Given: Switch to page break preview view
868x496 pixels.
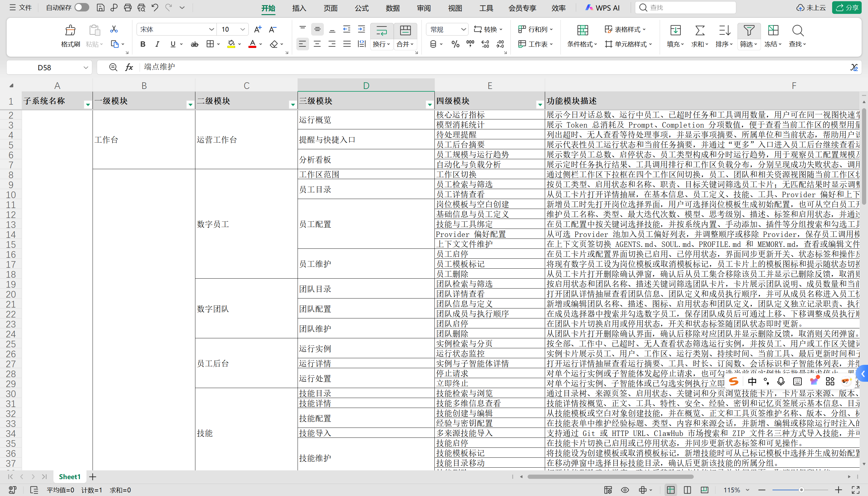Looking at the screenshot, I should pos(705,490).
